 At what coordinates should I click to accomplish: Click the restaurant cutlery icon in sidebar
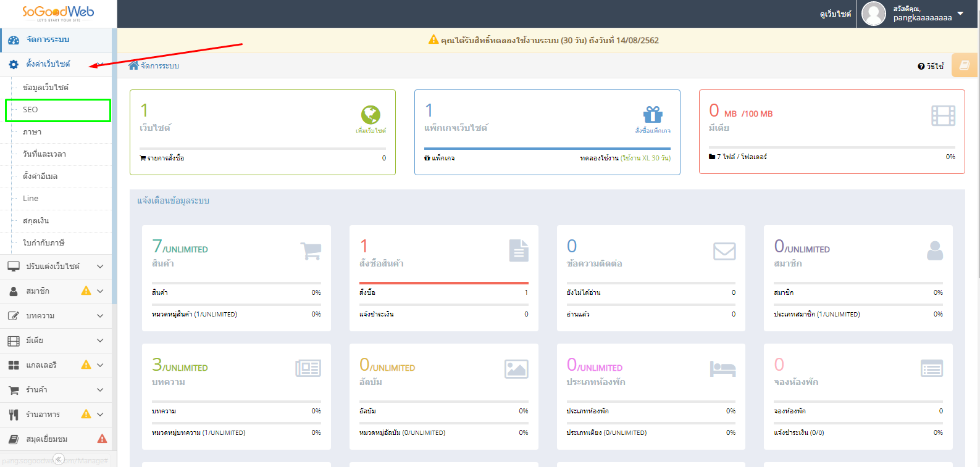(14, 415)
